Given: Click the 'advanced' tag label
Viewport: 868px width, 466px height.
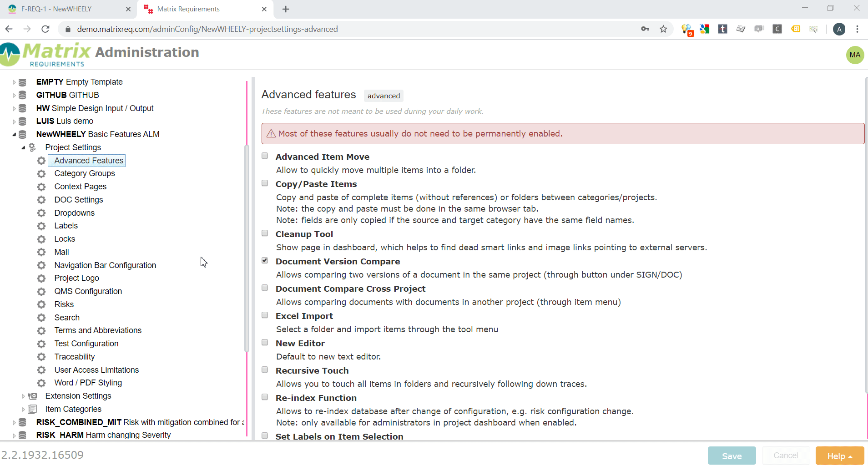Looking at the screenshot, I should (x=384, y=96).
